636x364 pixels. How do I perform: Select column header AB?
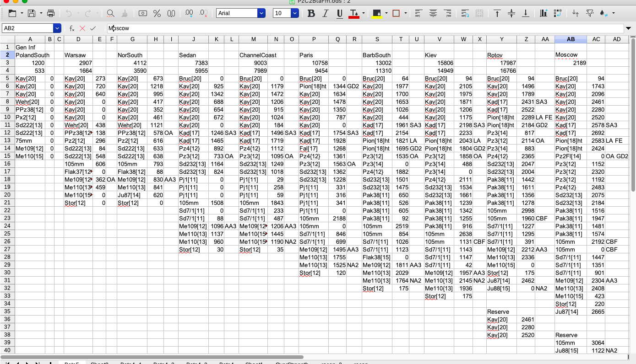(x=571, y=39)
